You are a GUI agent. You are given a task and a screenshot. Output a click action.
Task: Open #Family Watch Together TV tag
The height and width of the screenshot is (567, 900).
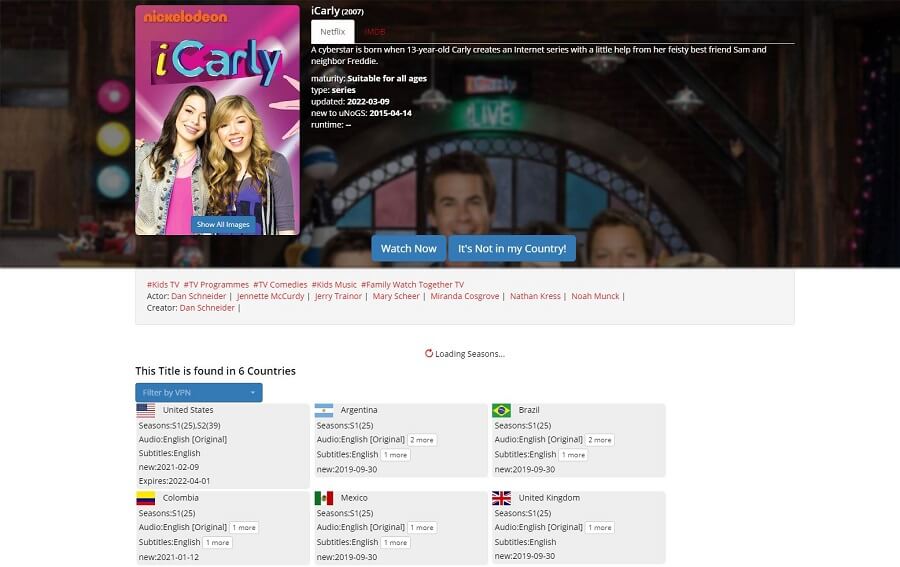point(412,285)
